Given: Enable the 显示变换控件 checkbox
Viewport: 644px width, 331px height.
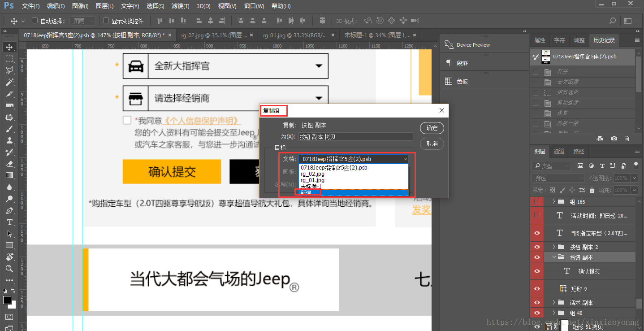Looking at the screenshot, I should (x=106, y=21).
